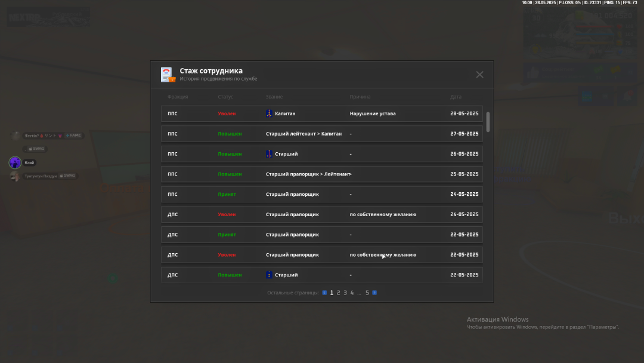644x363 pixels.
Task: Click the ID: 23331 indicator
Action: point(592,2)
